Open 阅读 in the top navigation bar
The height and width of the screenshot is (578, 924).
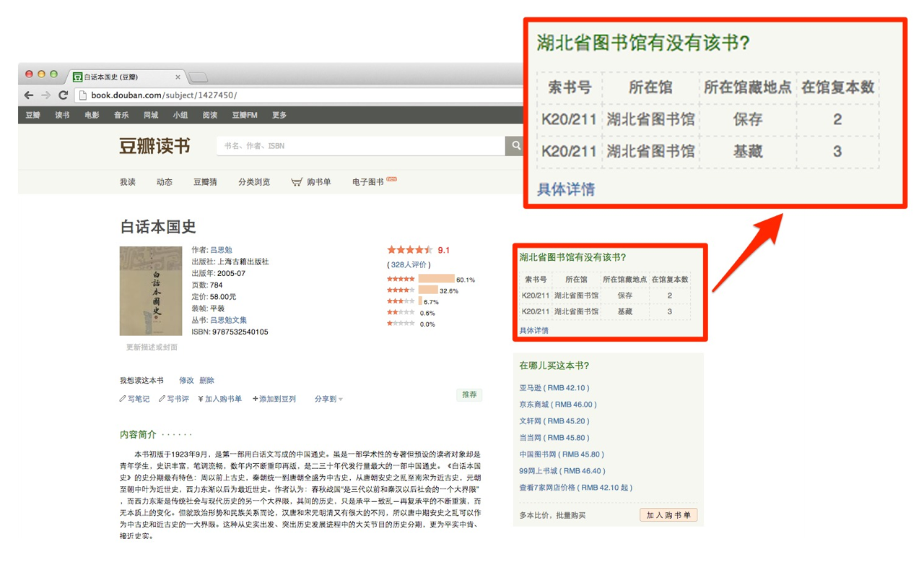pyautogui.click(x=210, y=115)
